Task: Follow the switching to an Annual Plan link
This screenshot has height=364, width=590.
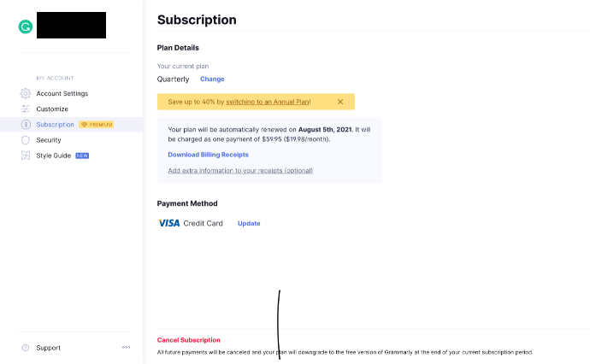Action: [x=268, y=102]
